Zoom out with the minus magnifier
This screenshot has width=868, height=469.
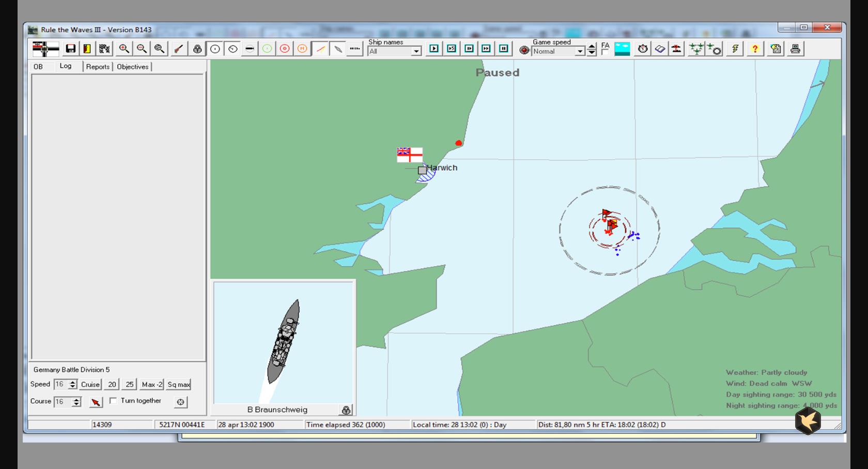tap(142, 49)
